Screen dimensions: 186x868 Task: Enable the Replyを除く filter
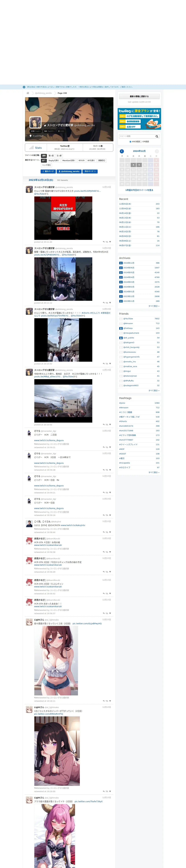(x=54, y=161)
